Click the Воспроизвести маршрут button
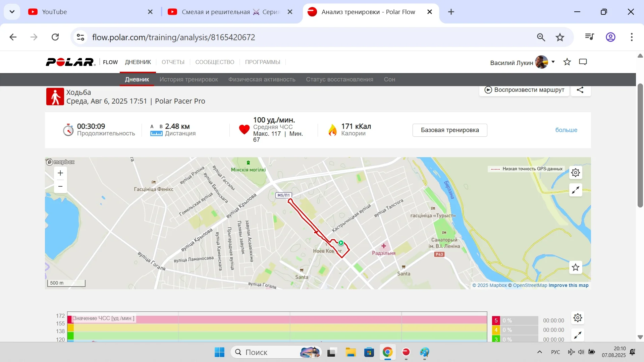The height and width of the screenshot is (362, 644). coord(524,90)
